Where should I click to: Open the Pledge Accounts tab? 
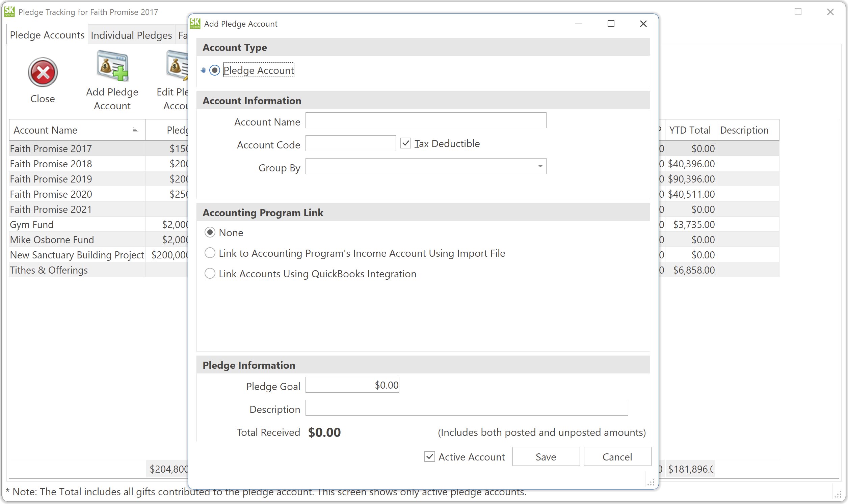[x=47, y=35]
